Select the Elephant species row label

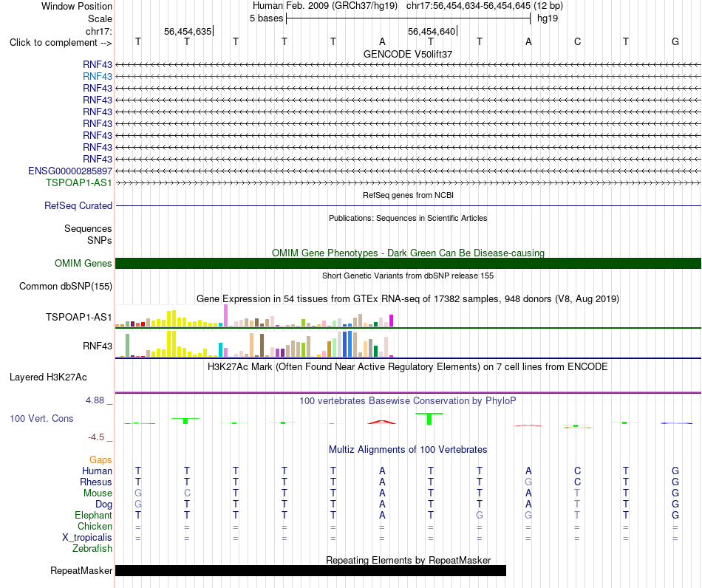coord(93,516)
